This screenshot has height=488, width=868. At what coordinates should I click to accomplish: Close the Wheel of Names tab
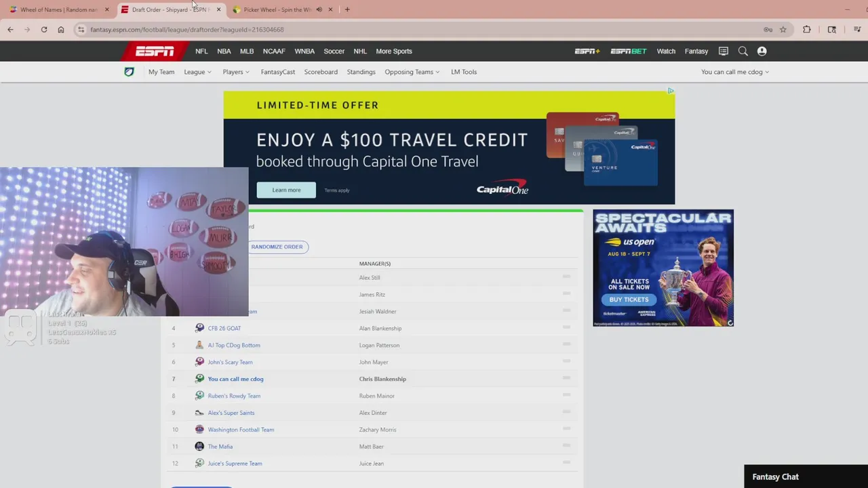[x=106, y=9]
